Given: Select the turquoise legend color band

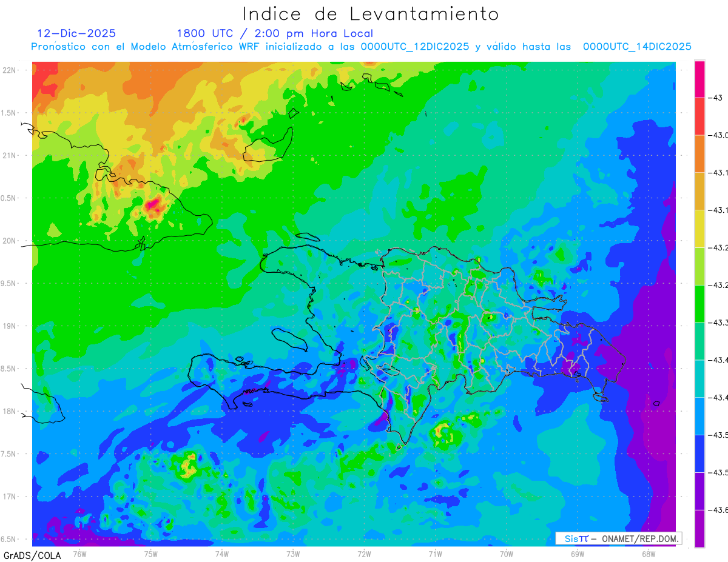Looking at the screenshot, I should tap(699, 378).
